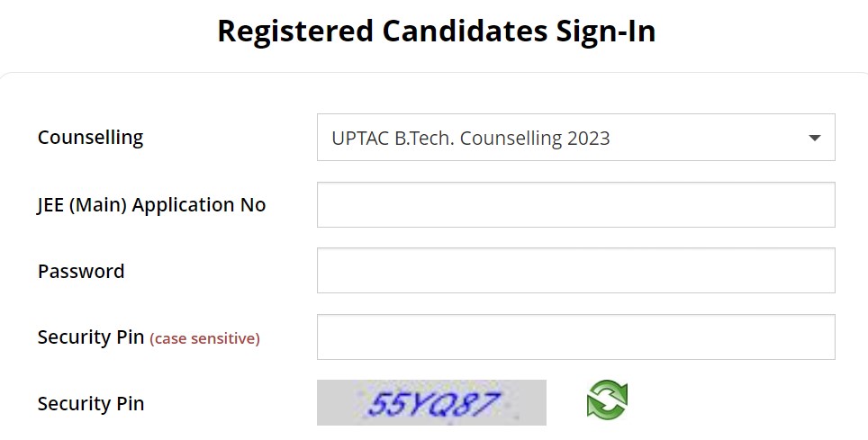Focus the JEE (Main) Application No field
Image resolution: width=868 pixels, height=440 pixels.
point(575,204)
